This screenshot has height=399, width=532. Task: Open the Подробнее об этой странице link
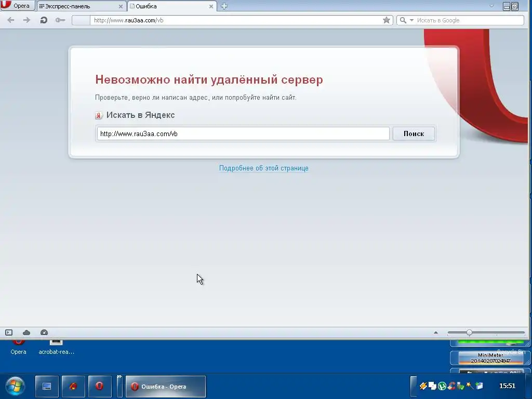point(263,168)
